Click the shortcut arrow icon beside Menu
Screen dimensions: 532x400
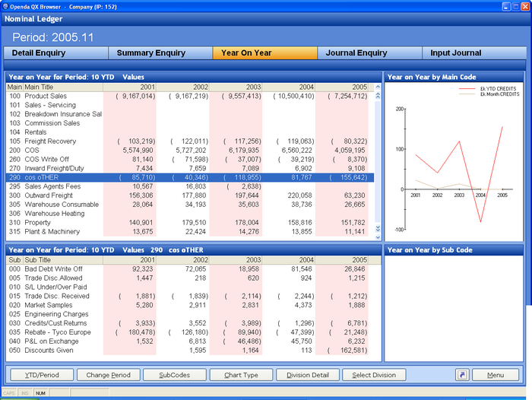(462, 375)
